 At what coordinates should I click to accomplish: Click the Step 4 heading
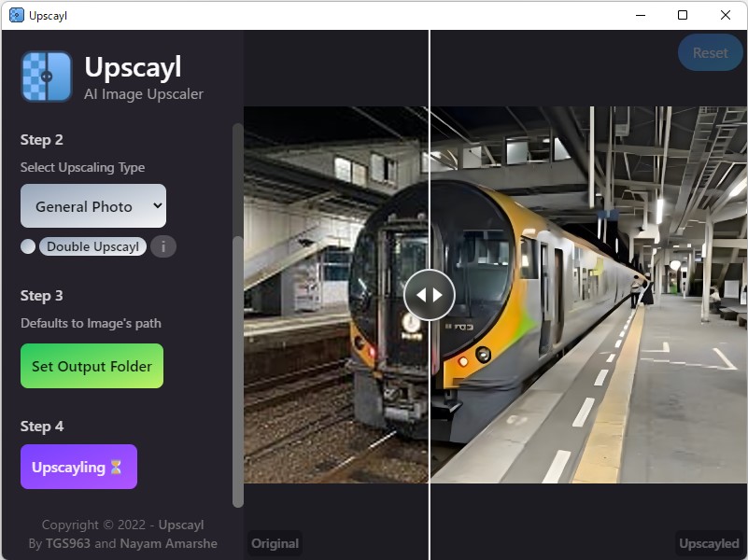[42, 427]
